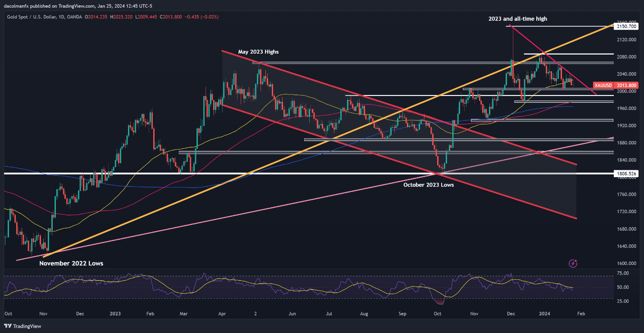Viewport: 644px width, 333px height.
Task: Click the 75.00 RSI scale value
Action: tap(623, 273)
